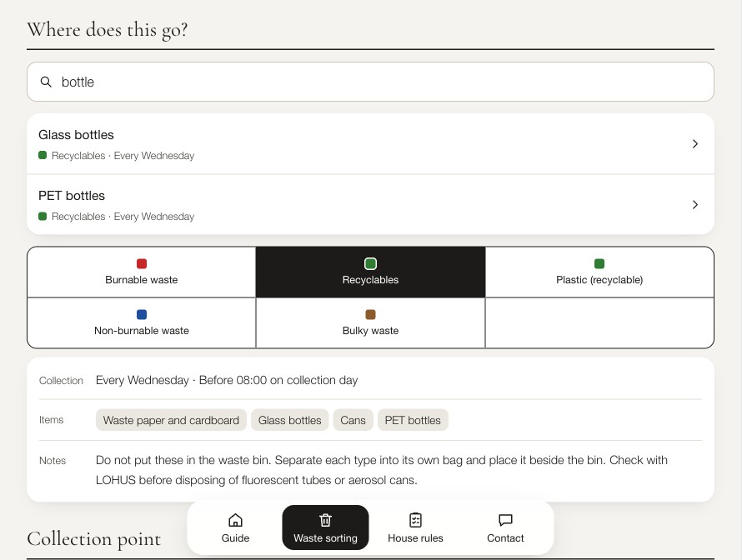Click the Waste sorting trash icon
Screen dimensions: 742x560
(326, 520)
